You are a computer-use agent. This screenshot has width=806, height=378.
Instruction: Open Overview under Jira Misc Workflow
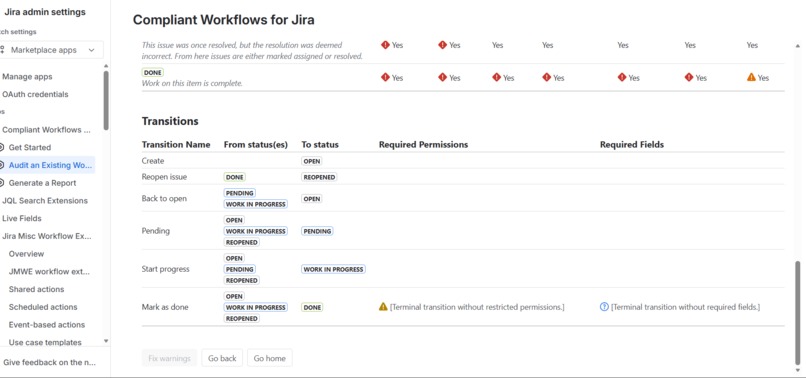point(26,254)
